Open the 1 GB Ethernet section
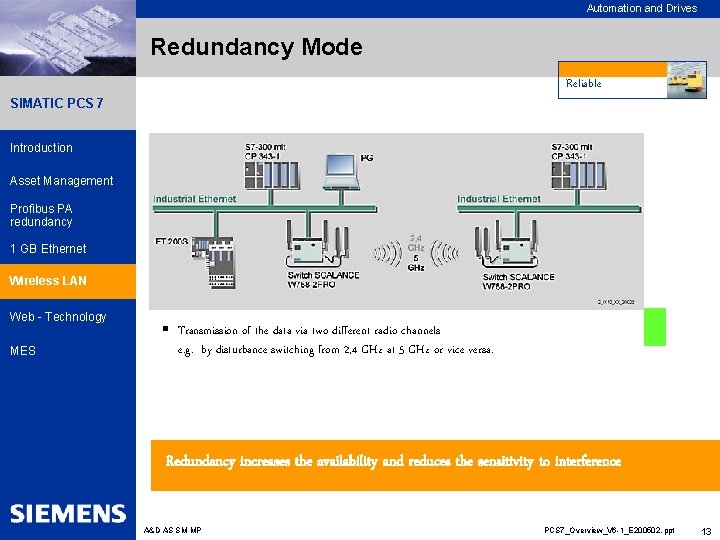720x540 pixels. tap(48, 249)
